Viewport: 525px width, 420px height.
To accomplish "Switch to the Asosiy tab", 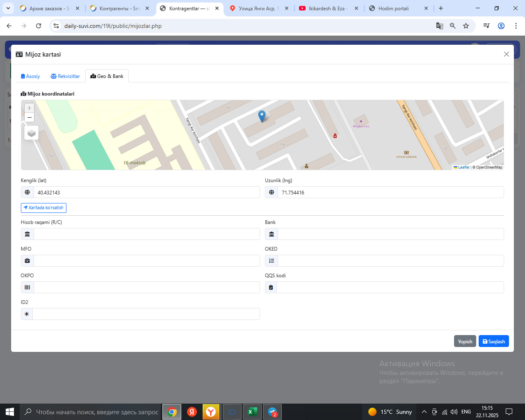I will click(x=30, y=76).
